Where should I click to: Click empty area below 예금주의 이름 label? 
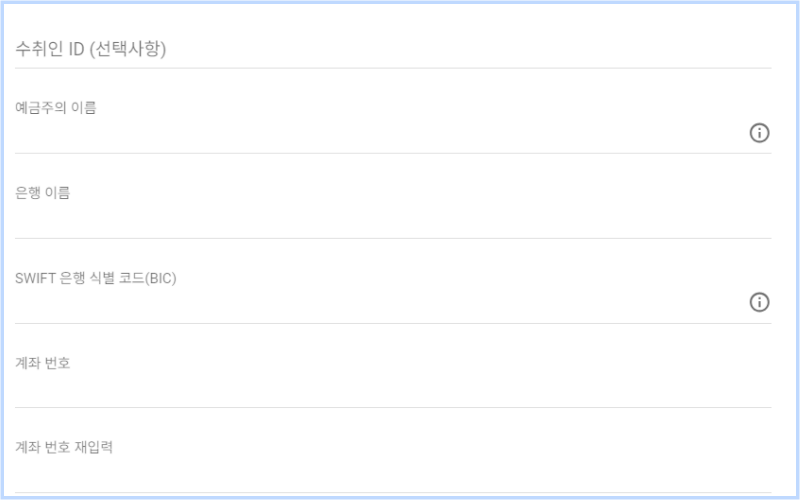378,134
